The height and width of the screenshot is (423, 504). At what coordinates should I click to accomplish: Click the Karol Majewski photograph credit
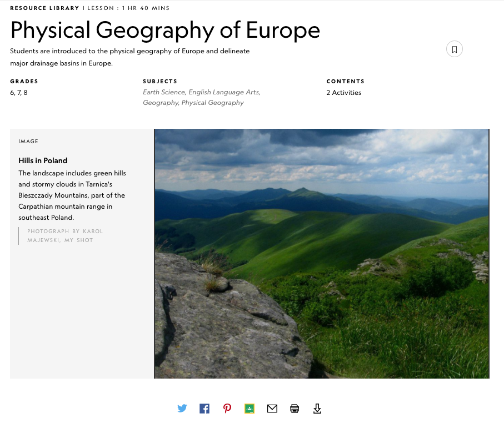point(64,235)
